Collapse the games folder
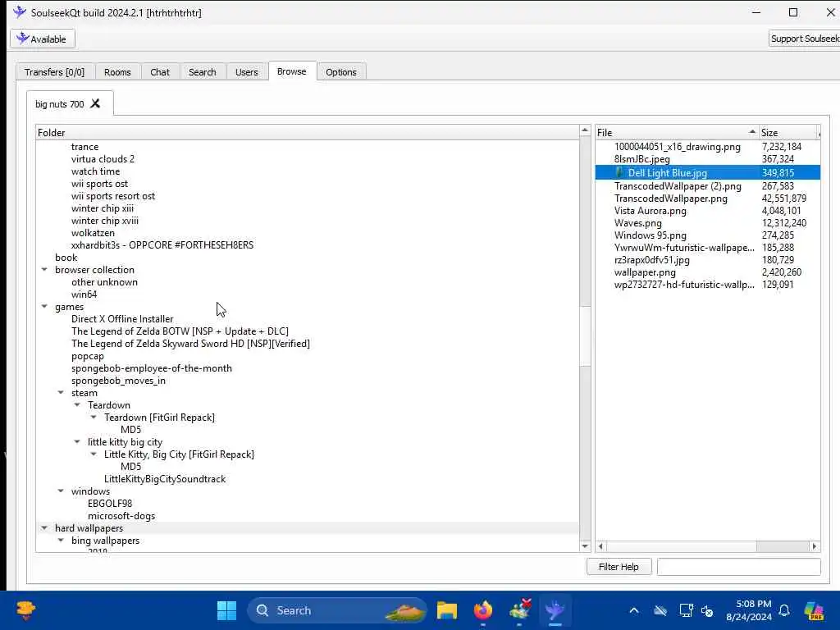 pyautogui.click(x=44, y=307)
